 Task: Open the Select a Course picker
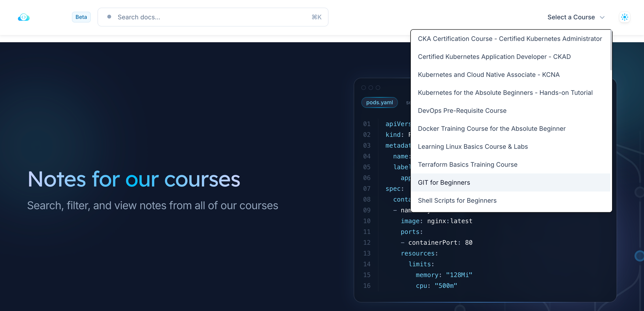click(x=570, y=17)
